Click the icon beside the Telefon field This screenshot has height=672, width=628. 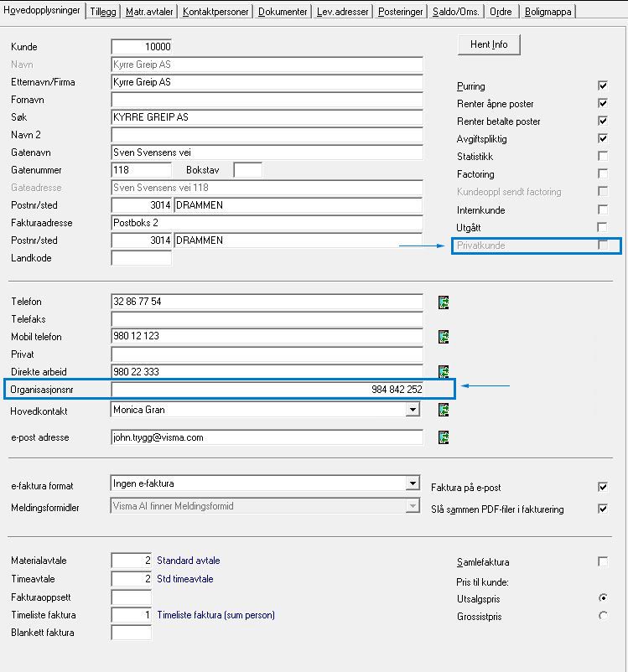click(444, 302)
